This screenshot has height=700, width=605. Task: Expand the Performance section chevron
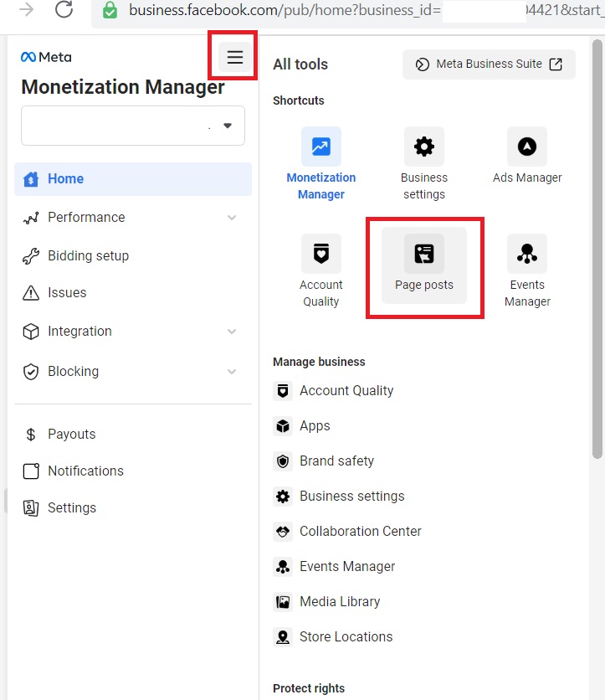coord(232,218)
